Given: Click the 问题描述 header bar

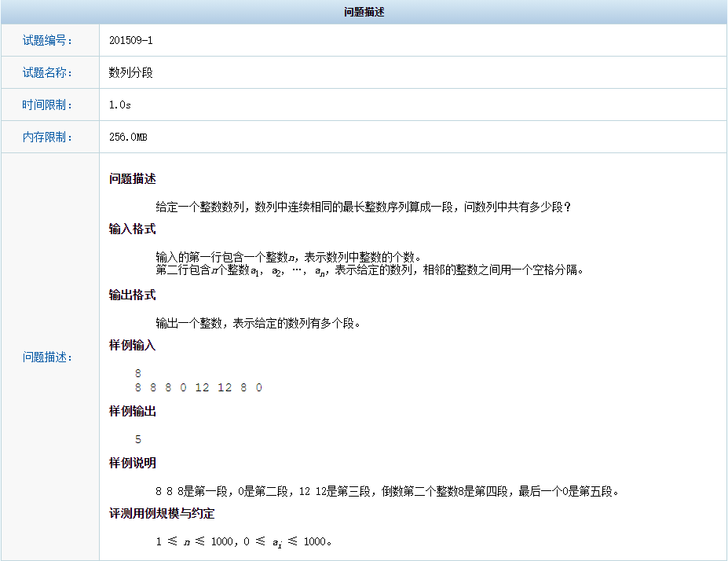Looking at the screenshot, I should tap(364, 13).
